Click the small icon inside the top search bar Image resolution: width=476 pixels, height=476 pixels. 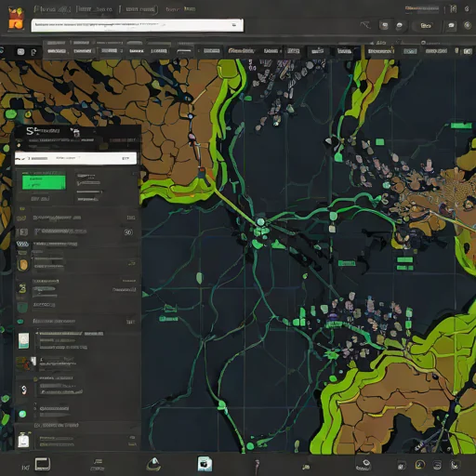[234, 25]
